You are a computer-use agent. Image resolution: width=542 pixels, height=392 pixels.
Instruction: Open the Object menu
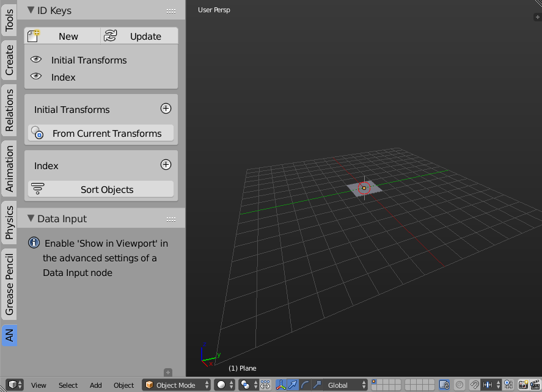tap(123, 385)
